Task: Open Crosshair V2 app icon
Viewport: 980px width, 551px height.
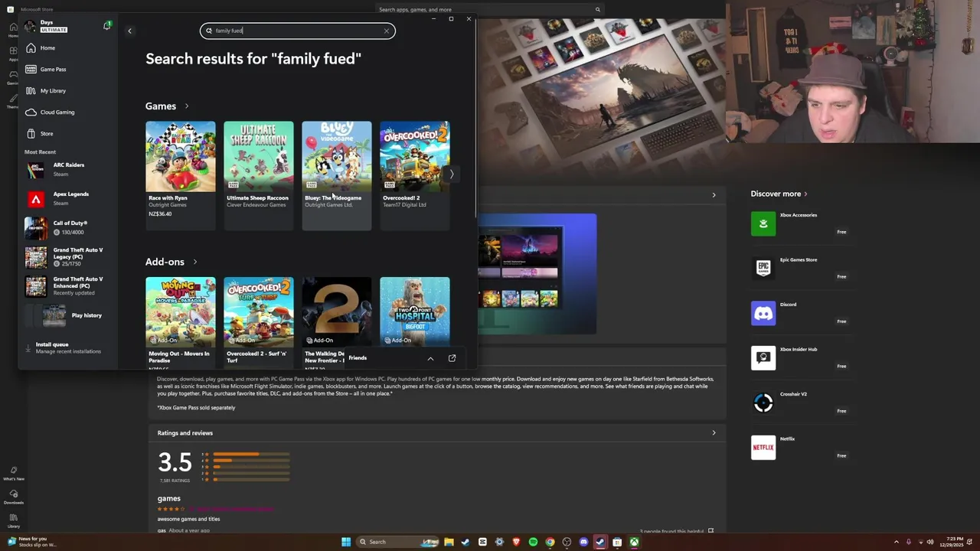Action: [x=763, y=403]
